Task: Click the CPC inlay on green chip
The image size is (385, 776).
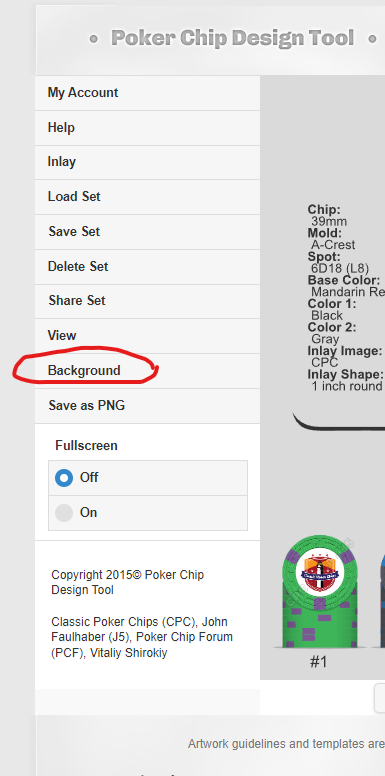Action: pos(320,572)
